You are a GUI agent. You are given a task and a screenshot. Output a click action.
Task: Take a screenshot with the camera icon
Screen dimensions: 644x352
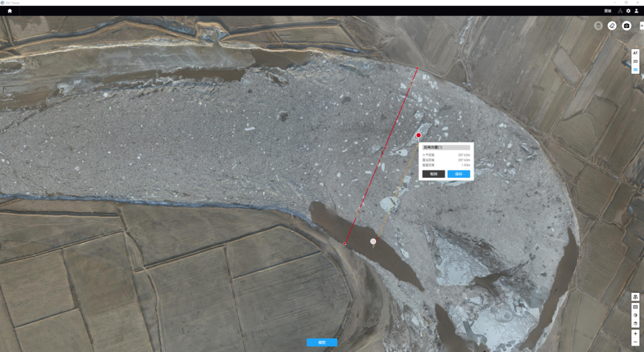(627, 26)
